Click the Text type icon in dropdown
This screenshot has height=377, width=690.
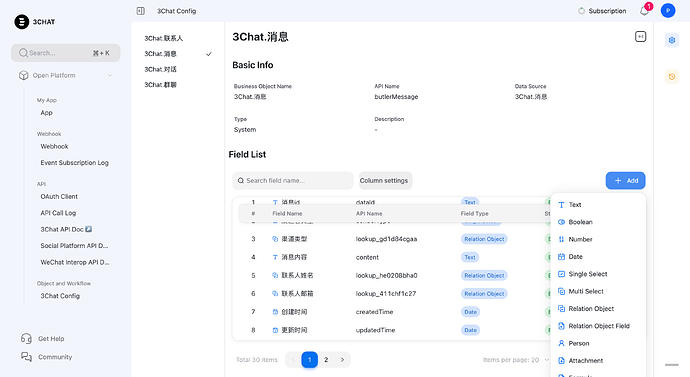[561, 205]
